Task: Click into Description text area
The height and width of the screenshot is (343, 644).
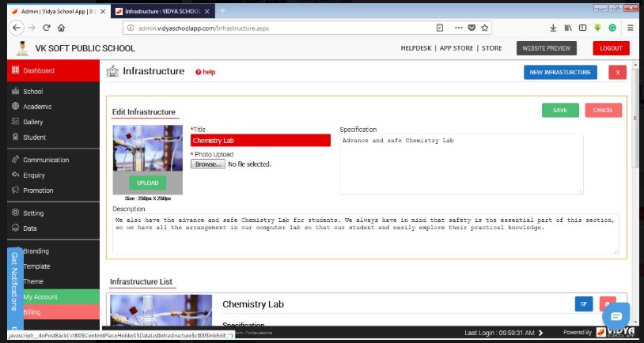Action: point(366,234)
